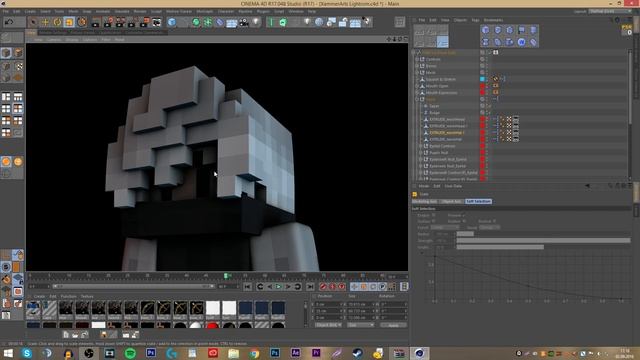Image resolution: width=640 pixels, height=360 pixels.
Task: Open the Cameras menu in viewport
Action: [54, 40]
